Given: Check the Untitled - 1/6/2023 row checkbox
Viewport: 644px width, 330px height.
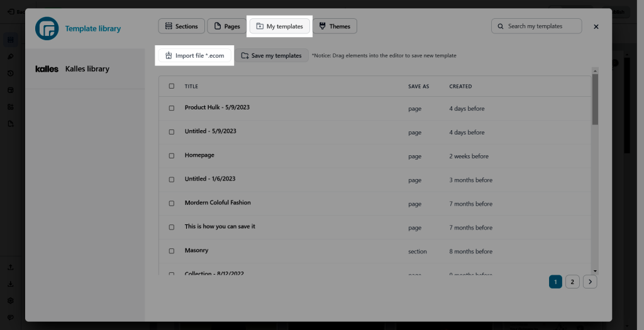Looking at the screenshot, I should 172,180.
